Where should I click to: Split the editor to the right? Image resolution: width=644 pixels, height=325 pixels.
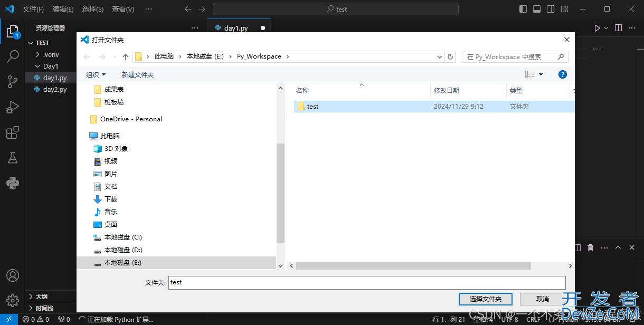(x=619, y=28)
